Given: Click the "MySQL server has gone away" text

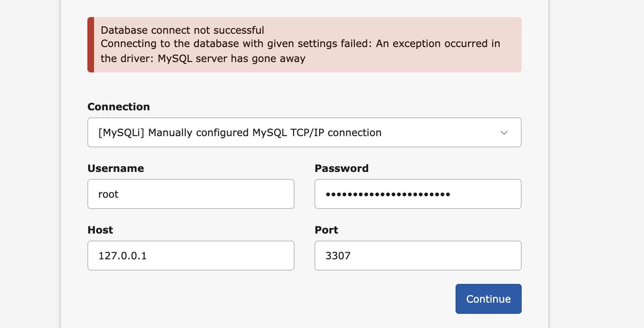Looking at the screenshot, I should (x=231, y=59).
